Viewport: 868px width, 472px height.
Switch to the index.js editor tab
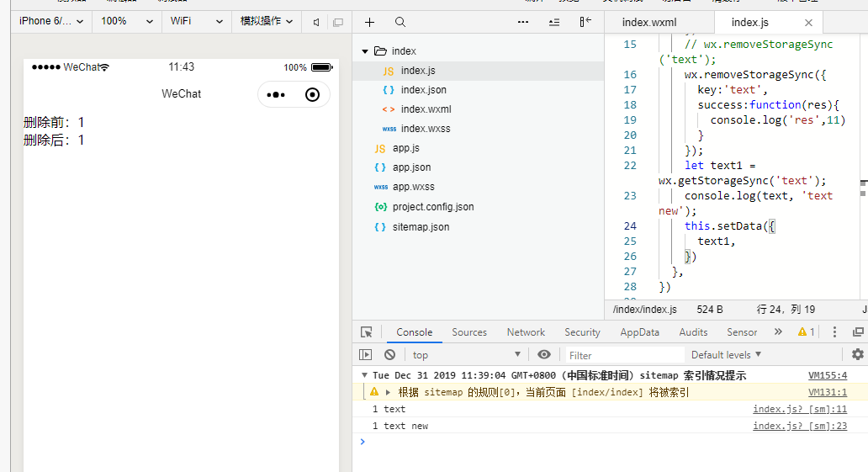pyautogui.click(x=749, y=22)
